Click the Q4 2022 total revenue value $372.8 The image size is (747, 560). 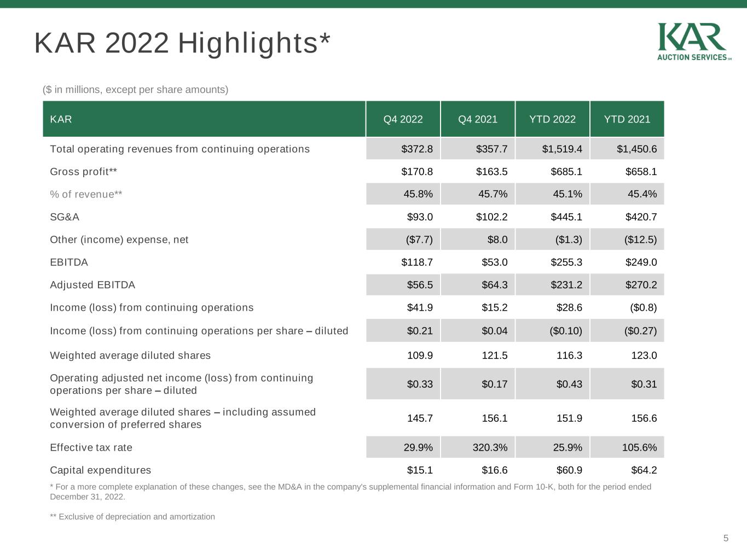[x=416, y=149]
